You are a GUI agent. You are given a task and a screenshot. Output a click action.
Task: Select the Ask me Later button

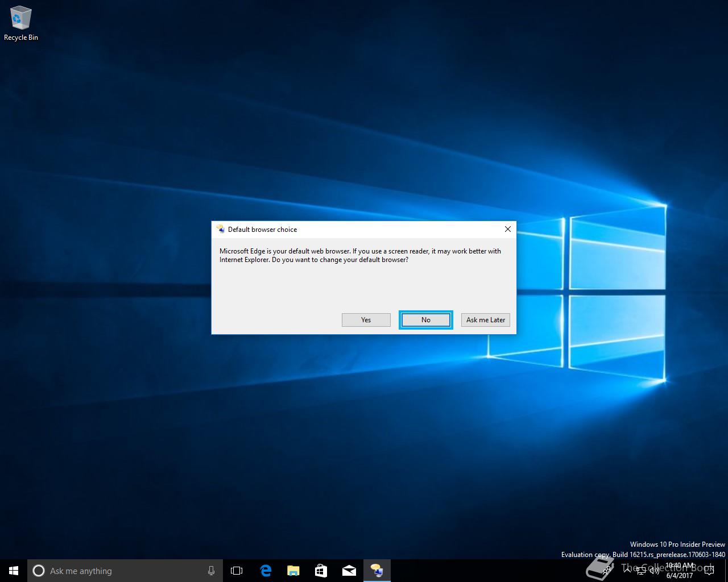point(485,320)
